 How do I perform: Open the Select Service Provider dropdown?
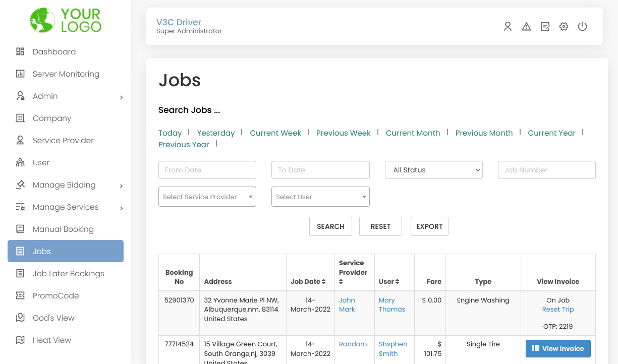tap(207, 197)
